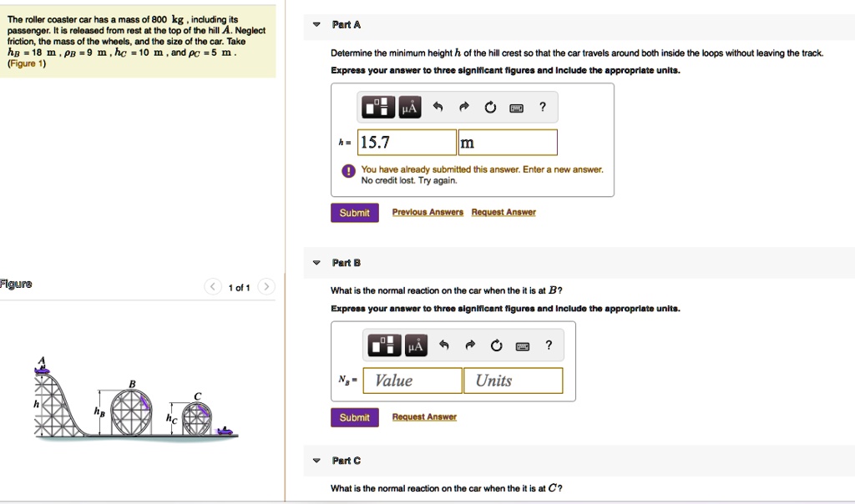Click the Part B Units input field

512,381
